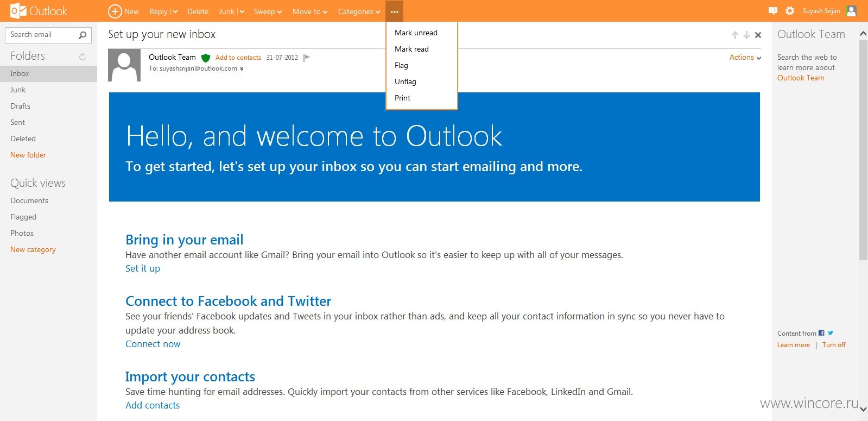This screenshot has height=421, width=868.
Task: Delete the current message
Action: pyautogui.click(x=198, y=11)
